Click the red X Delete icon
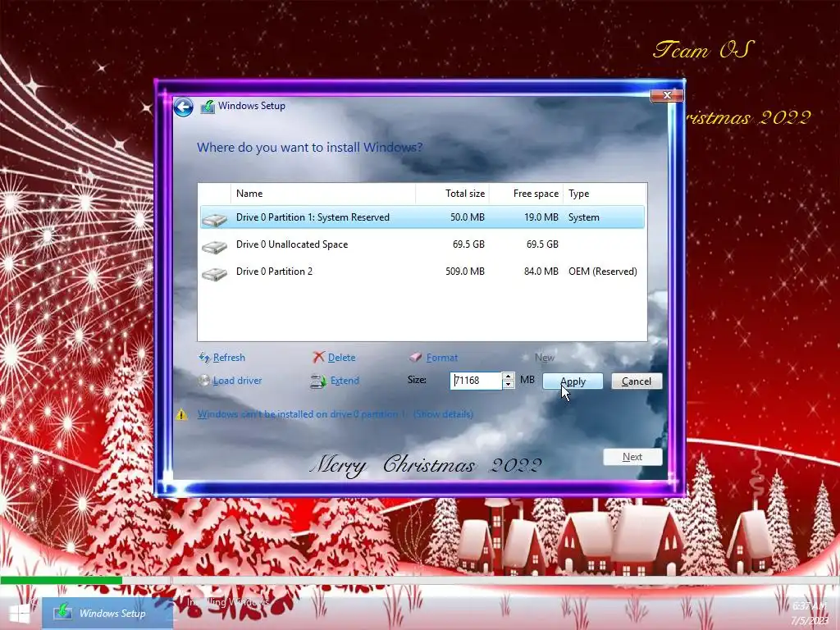840x630 pixels. pyautogui.click(x=319, y=358)
